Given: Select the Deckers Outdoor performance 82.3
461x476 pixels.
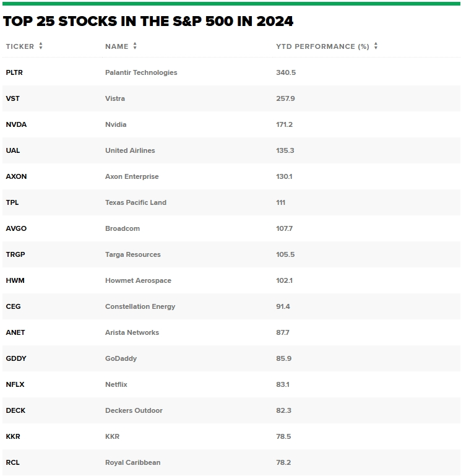Looking at the screenshot, I should pyautogui.click(x=283, y=410).
